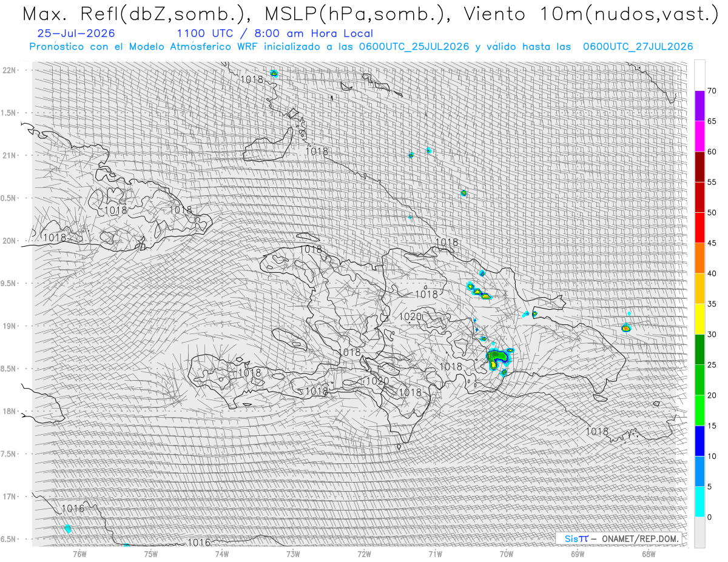Click the time "1100 UTC / 8:00 am Hora Local"

pyautogui.click(x=275, y=33)
